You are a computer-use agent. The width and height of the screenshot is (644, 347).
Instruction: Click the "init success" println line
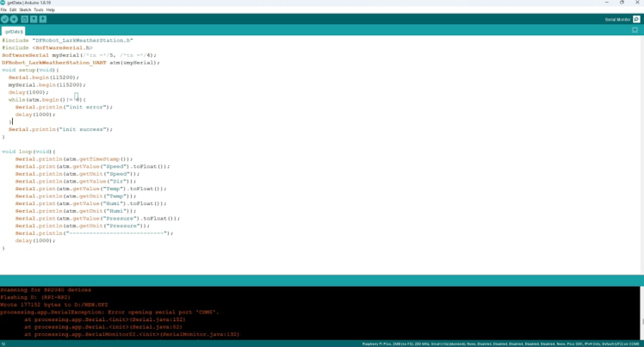tap(60, 129)
